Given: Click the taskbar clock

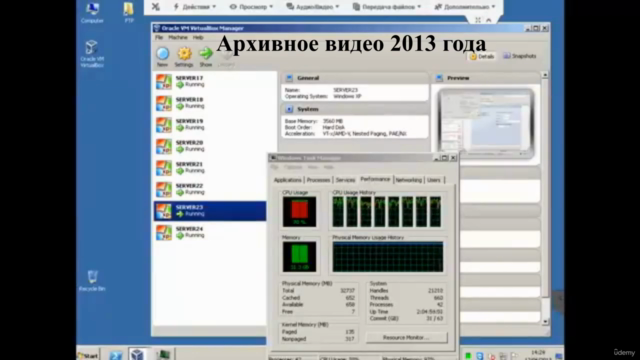Looking at the screenshot, I should 538,355.
